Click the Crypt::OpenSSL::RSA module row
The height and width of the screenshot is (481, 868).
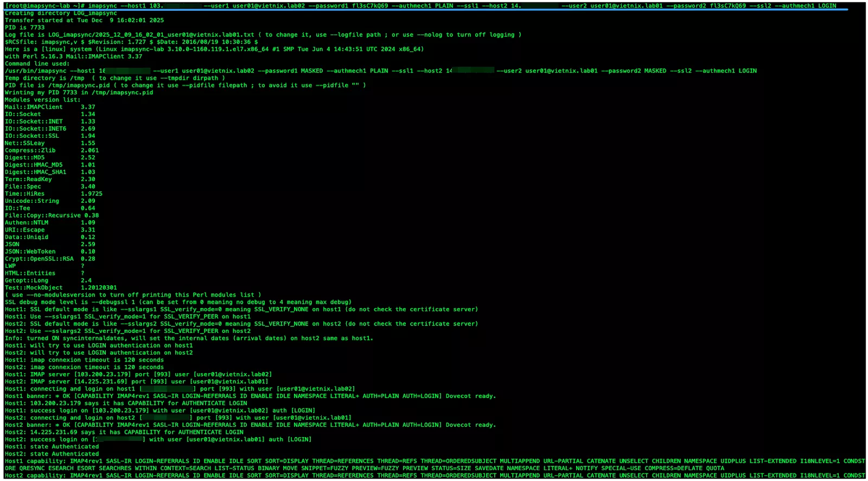tap(49, 259)
